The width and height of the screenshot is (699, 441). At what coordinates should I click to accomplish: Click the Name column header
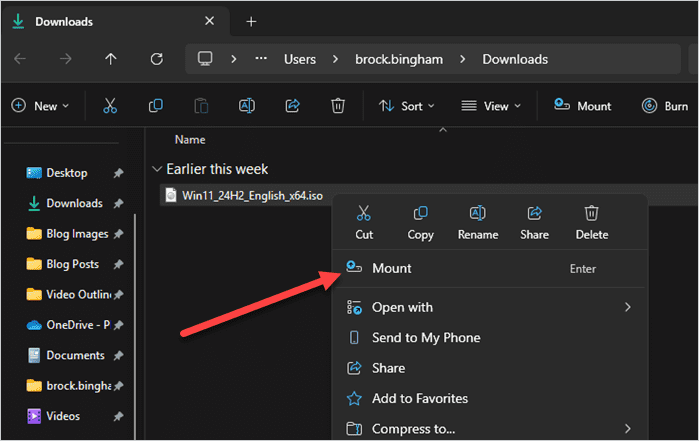click(190, 140)
